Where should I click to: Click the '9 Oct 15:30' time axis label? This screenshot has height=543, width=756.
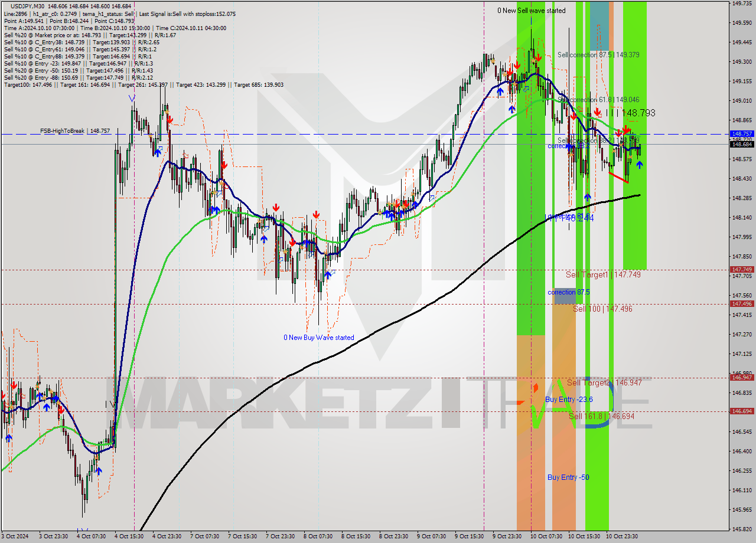click(469, 537)
